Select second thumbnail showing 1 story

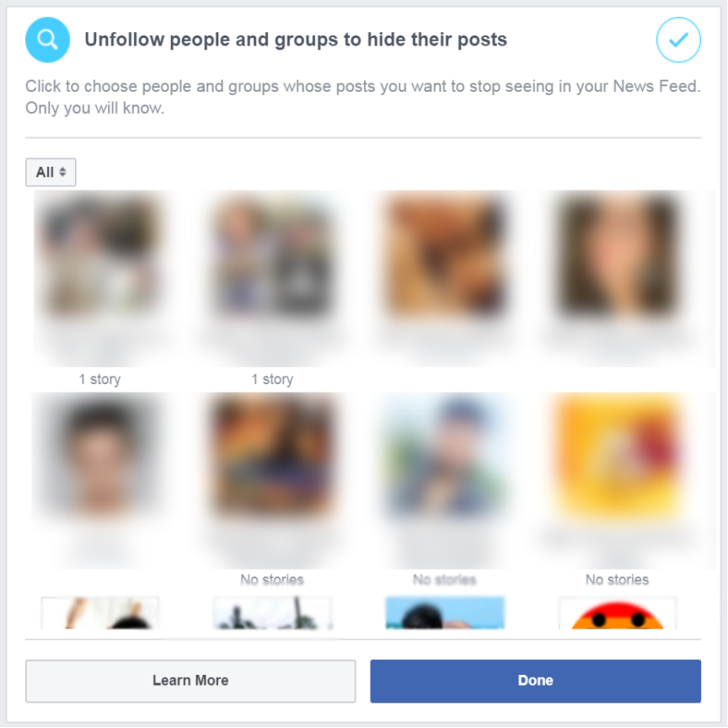pyautogui.click(x=272, y=255)
